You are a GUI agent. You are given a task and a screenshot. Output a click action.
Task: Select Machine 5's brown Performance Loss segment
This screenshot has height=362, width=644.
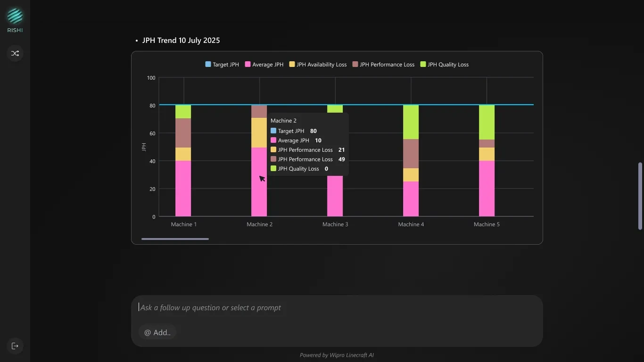pos(487,144)
